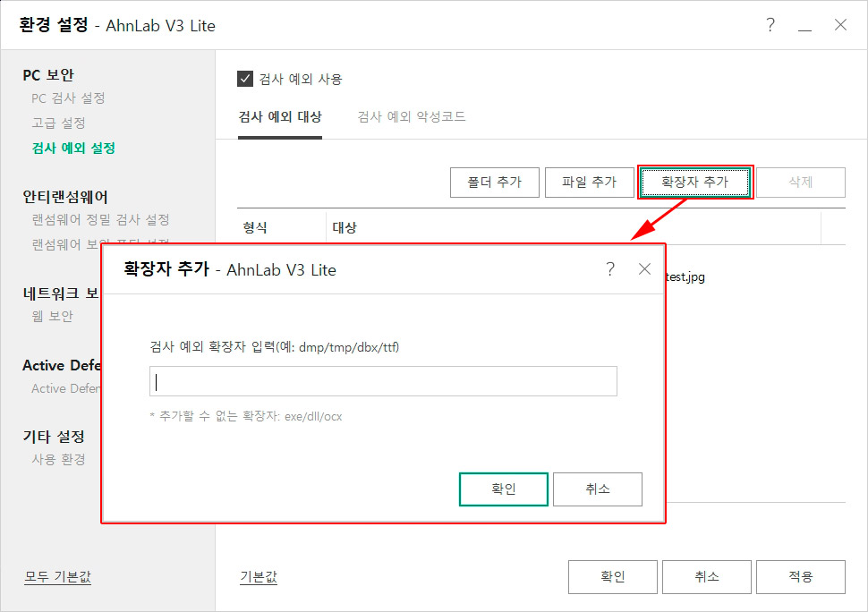The width and height of the screenshot is (868, 612).
Task: Switch to the 검사 예외 대상 tab
Action: pyautogui.click(x=279, y=116)
